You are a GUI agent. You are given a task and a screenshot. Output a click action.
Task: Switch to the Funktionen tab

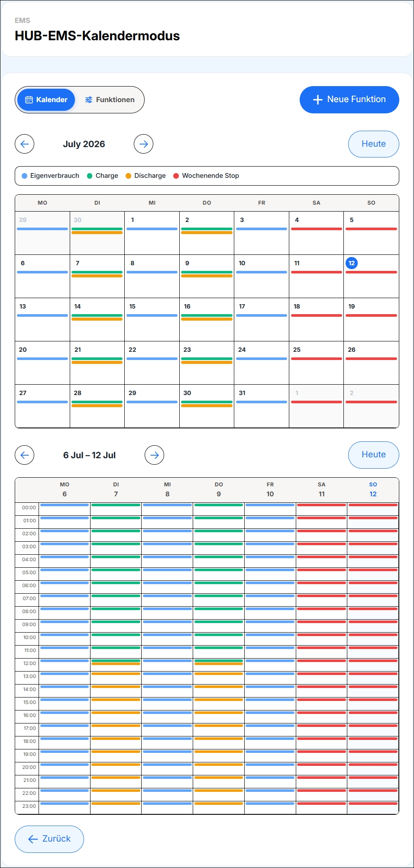click(110, 100)
